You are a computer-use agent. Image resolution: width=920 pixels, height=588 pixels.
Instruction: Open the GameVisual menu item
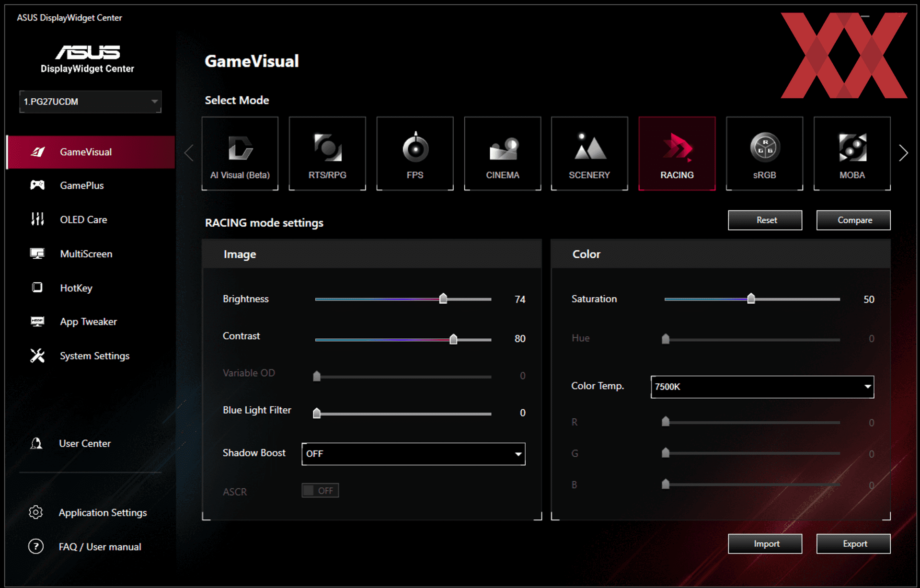(91, 152)
